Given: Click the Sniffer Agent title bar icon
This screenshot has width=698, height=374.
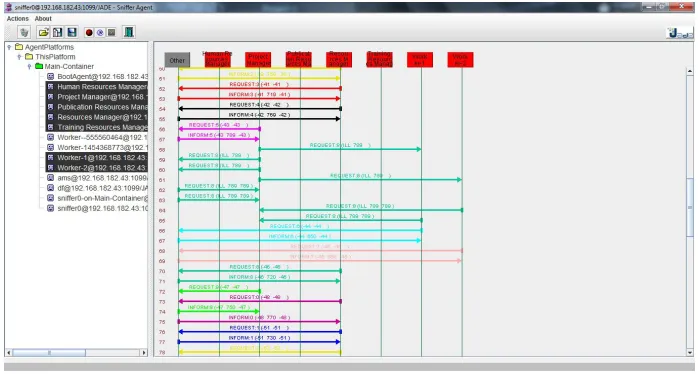Looking at the screenshot, I should (8, 7).
